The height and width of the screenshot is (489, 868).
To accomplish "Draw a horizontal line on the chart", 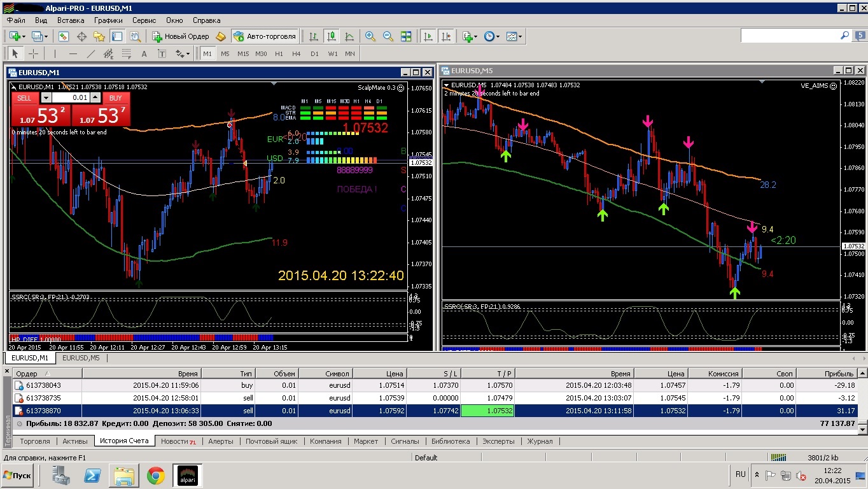I will pos(73,54).
